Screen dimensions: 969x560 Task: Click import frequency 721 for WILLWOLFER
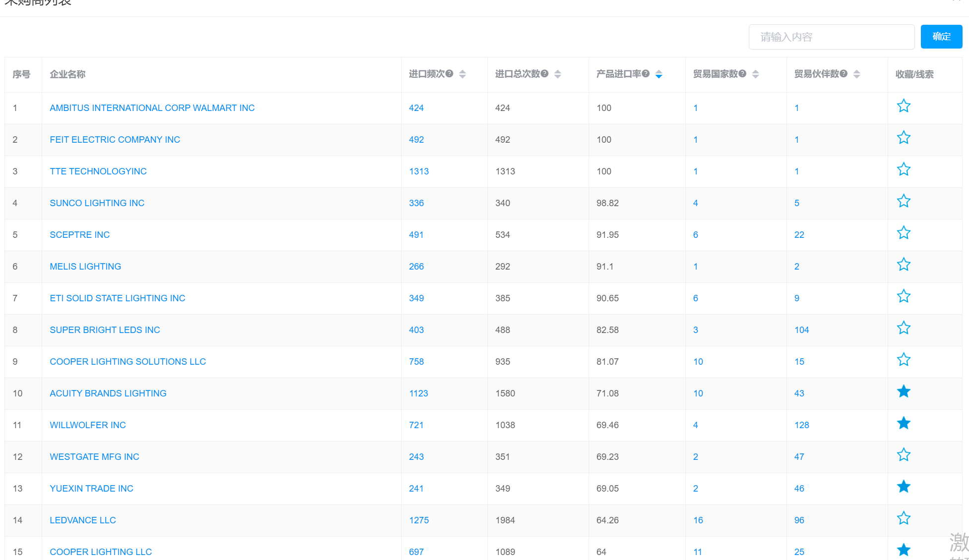coord(417,425)
